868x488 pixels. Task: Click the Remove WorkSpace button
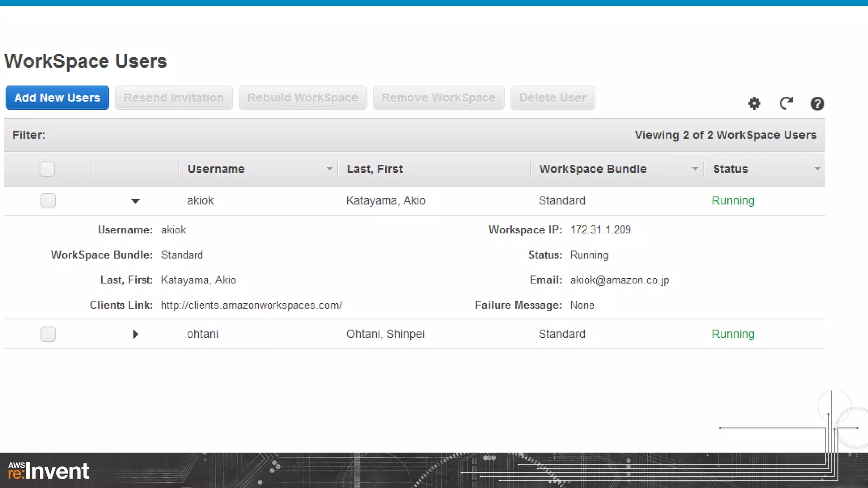439,98
